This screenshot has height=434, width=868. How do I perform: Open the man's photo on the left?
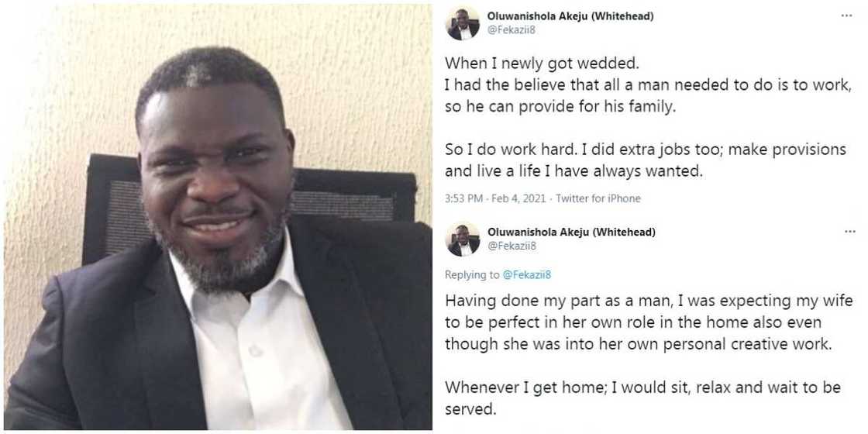(x=216, y=217)
